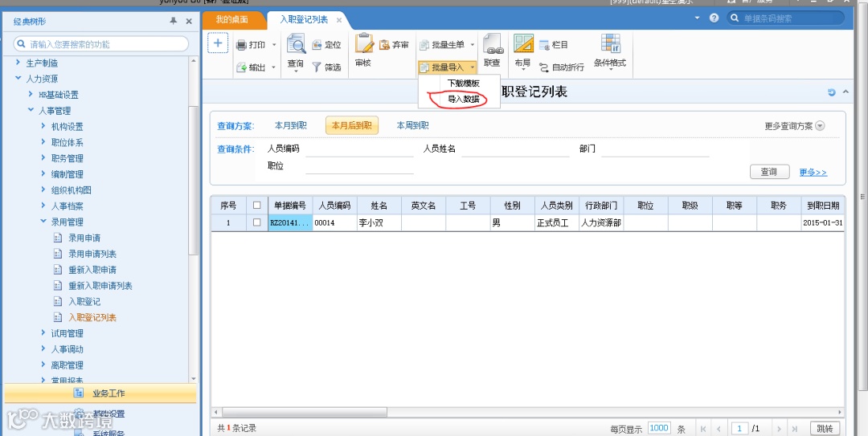Screen dimensions: 868x436
Task: Close the 经典树形 side panel
Action: (189, 21)
